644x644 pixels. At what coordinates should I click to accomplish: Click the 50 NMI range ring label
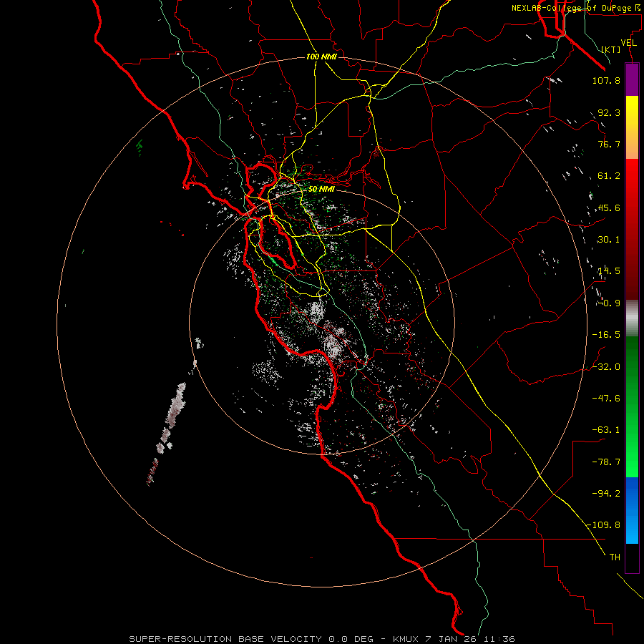[321, 189]
